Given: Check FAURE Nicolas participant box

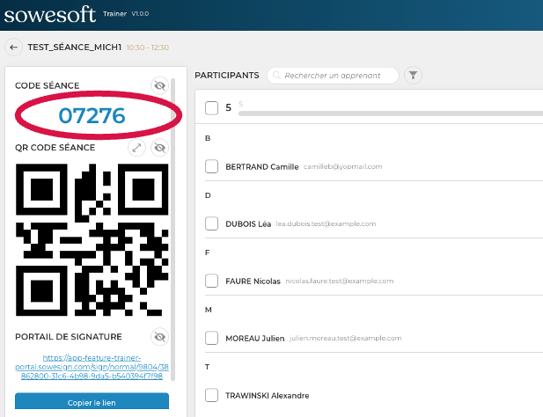Looking at the screenshot, I should pyautogui.click(x=211, y=281).
